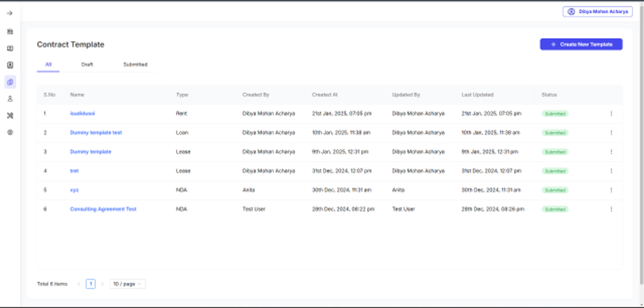
Task: Click the Loan type cell
Action: pos(182,133)
